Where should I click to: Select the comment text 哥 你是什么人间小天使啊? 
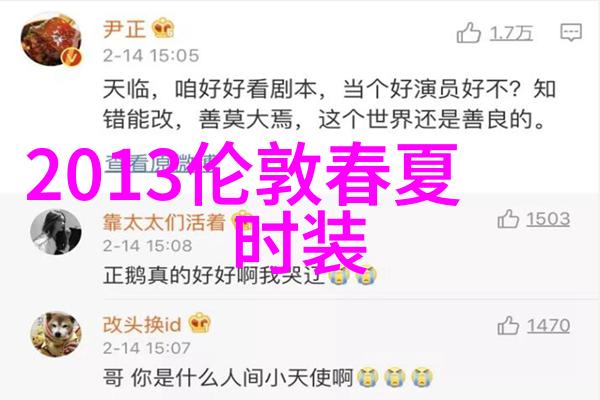[228, 378]
